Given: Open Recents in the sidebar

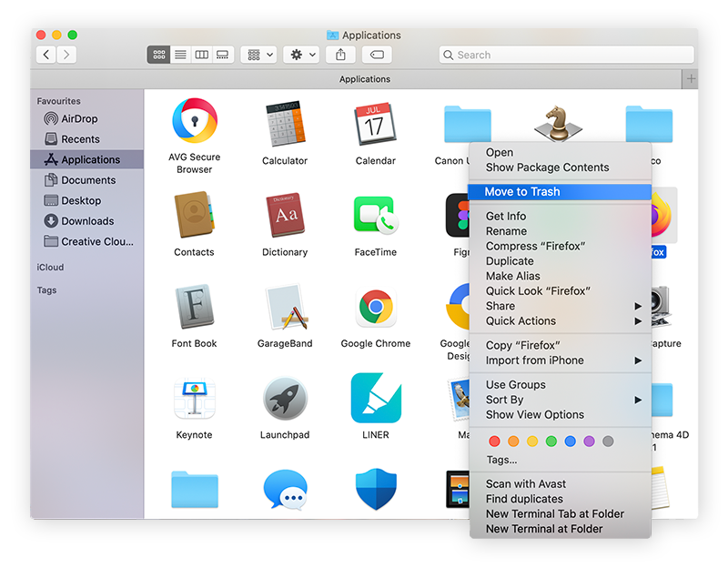Looking at the screenshot, I should click(x=86, y=139).
